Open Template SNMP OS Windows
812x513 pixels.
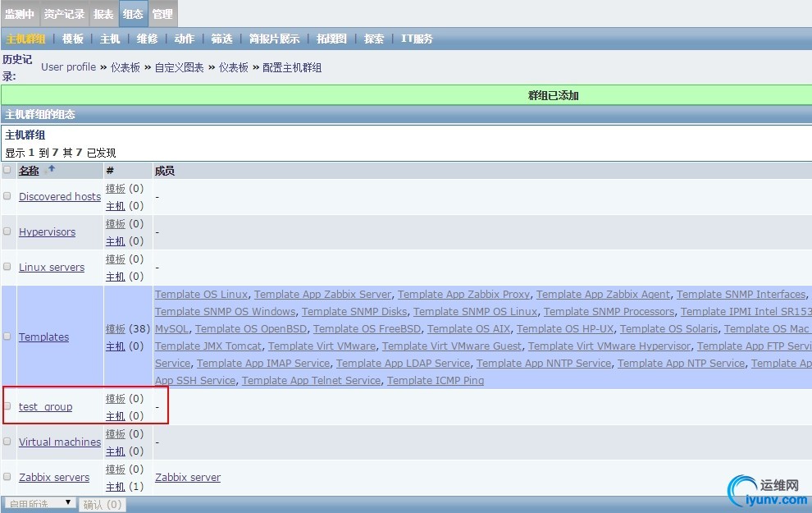(x=226, y=311)
